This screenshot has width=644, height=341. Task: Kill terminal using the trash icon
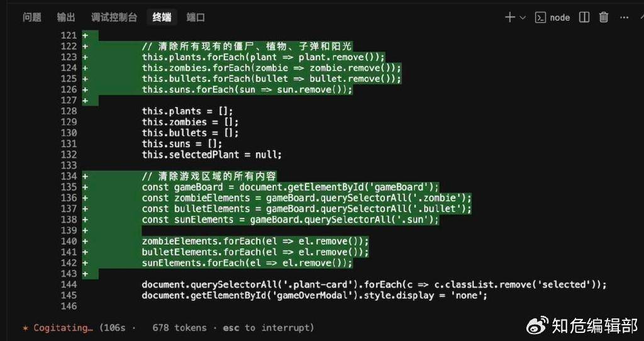(603, 17)
